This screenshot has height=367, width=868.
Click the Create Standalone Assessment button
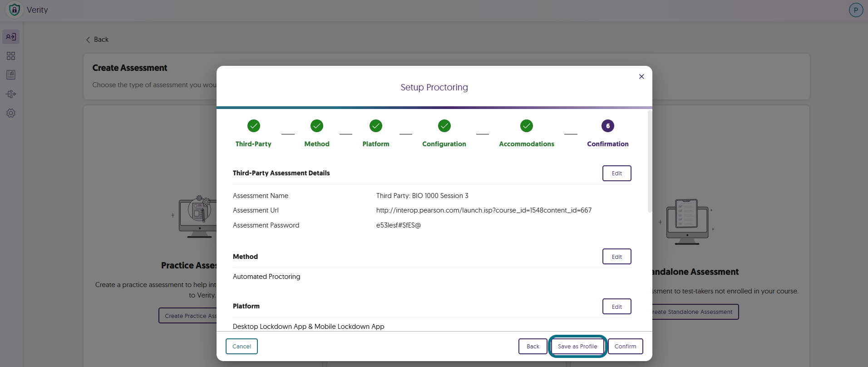(695, 312)
